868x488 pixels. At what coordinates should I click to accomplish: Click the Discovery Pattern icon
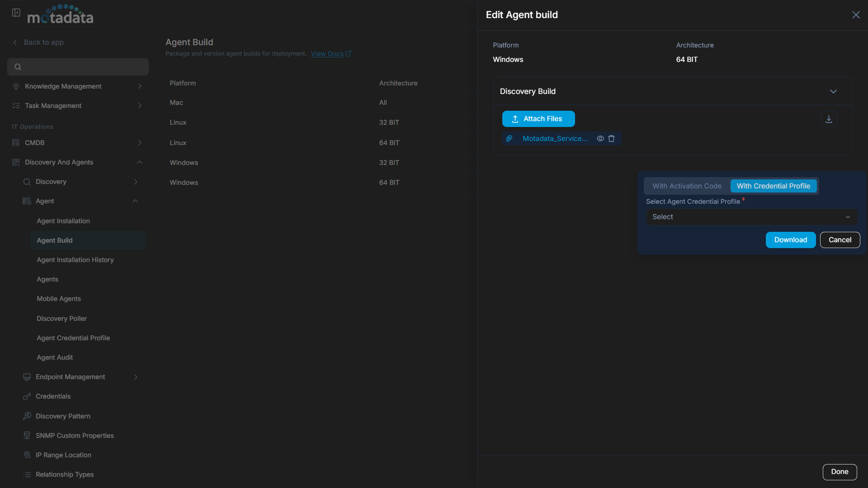point(27,416)
